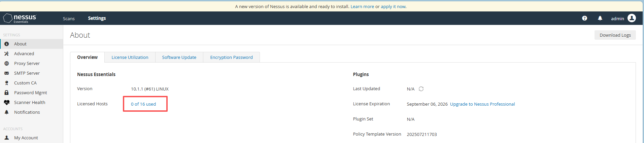Click the Policy Template Version label
The height and width of the screenshot is (143, 644).
[377, 134]
